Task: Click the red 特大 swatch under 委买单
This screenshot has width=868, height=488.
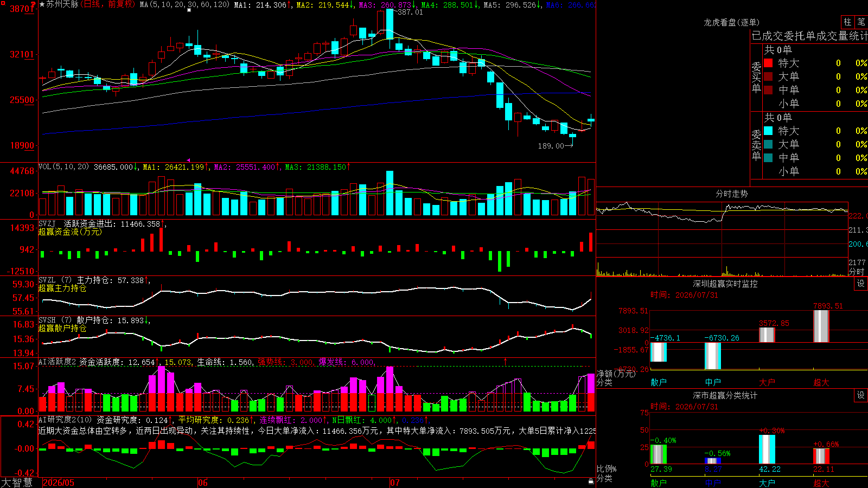Action: pos(768,63)
